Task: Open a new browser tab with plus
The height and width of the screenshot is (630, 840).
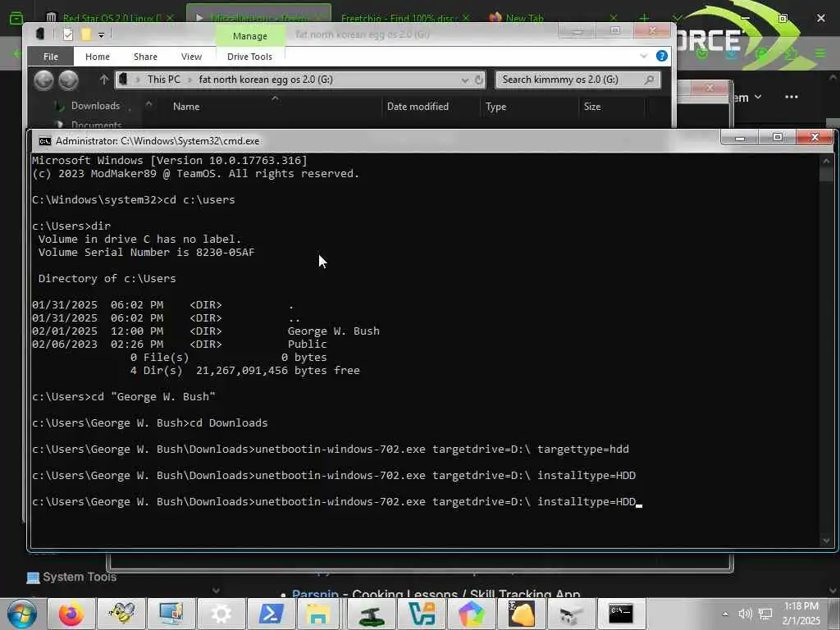Action: click(645, 18)
